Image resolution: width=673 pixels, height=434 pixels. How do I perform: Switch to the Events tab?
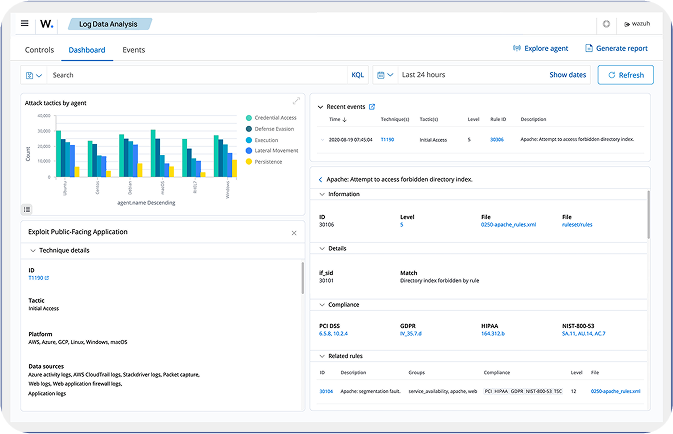(134, 49)
